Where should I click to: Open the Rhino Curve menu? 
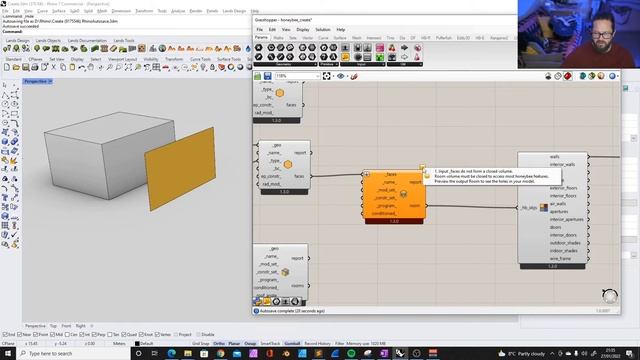click(x=42, y=11)
